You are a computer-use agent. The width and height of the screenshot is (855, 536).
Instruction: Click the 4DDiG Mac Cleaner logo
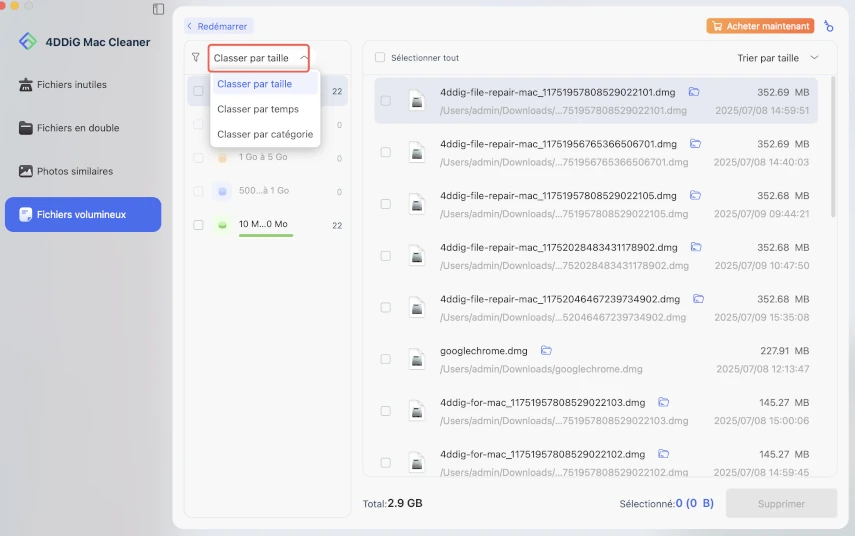[x=28, y=41]
